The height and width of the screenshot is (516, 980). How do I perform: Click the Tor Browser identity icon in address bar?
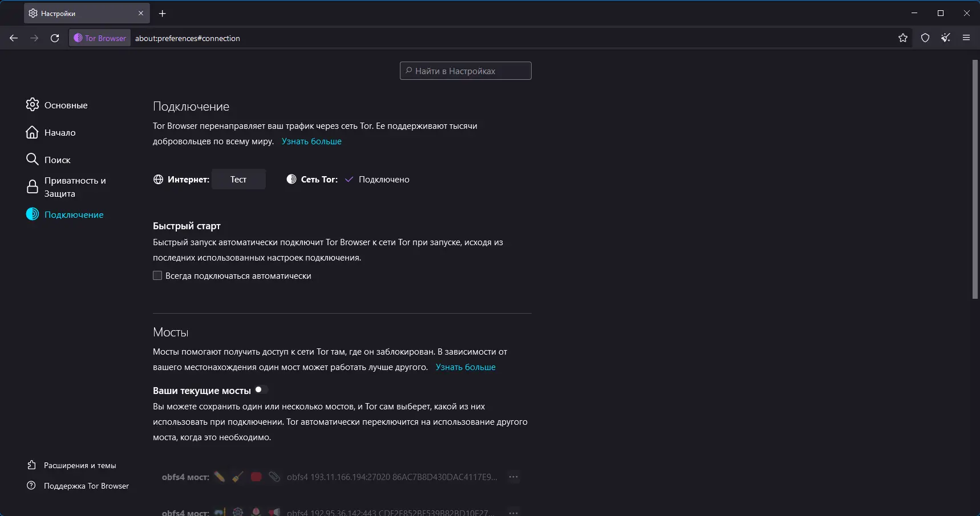tap(100, 38)
